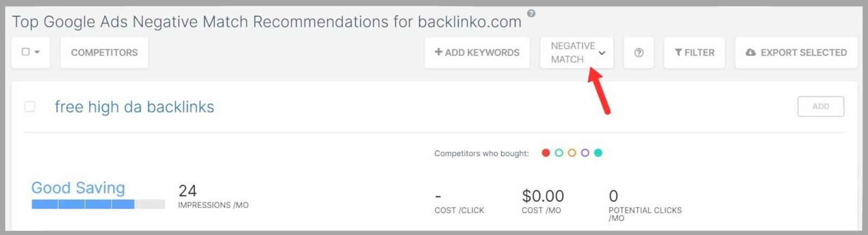Click the red filled competitor dot
This screenshot has height=235, width=868.
pyautogui.click(x=546, y=153)
